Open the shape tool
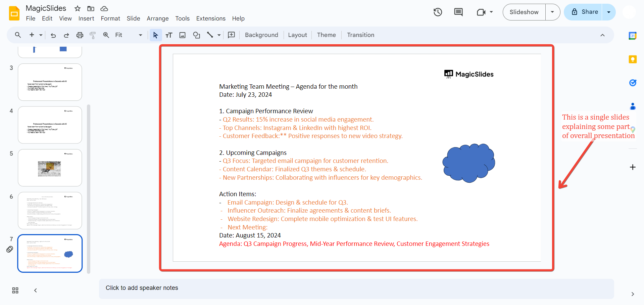Viewport: 644px width, 305px height. [x=196, y=35]
